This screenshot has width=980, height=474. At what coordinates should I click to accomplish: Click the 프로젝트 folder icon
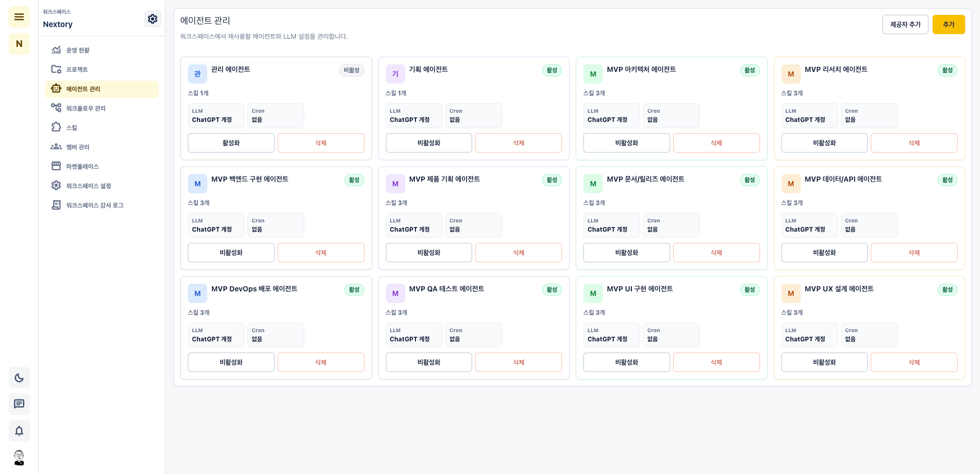[x=56, y=69]
